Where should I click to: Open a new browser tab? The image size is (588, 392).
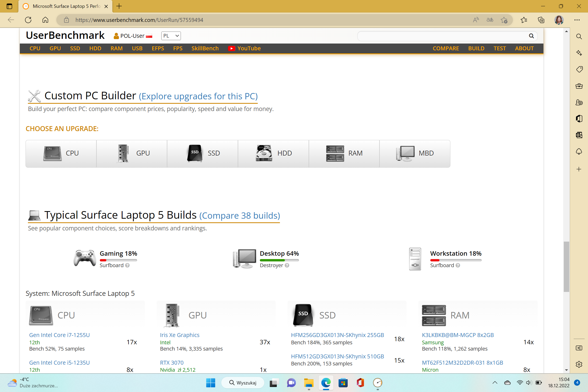pos(119,6)
